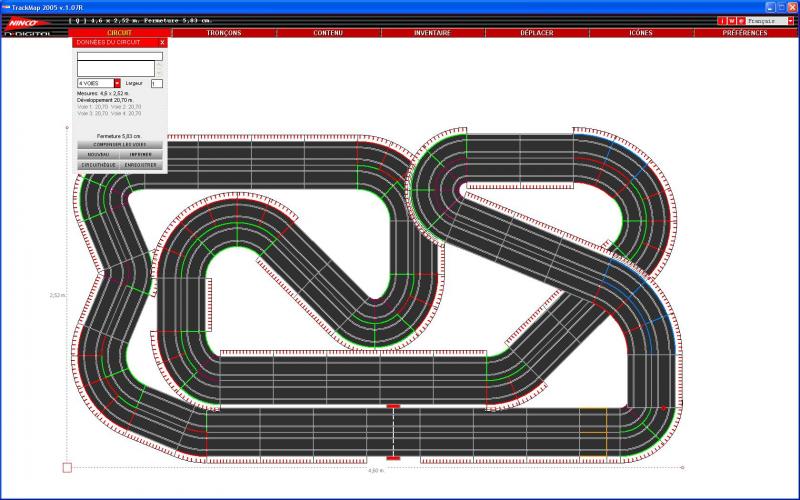Click the Largeur input field
800x500 pixels.
(x=156, y=83)
